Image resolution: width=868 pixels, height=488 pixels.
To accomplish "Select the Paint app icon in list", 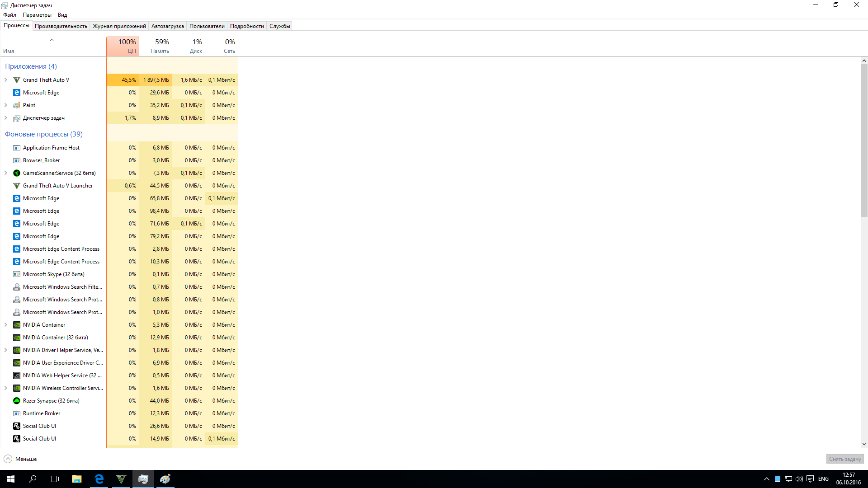I will point(17,105).
